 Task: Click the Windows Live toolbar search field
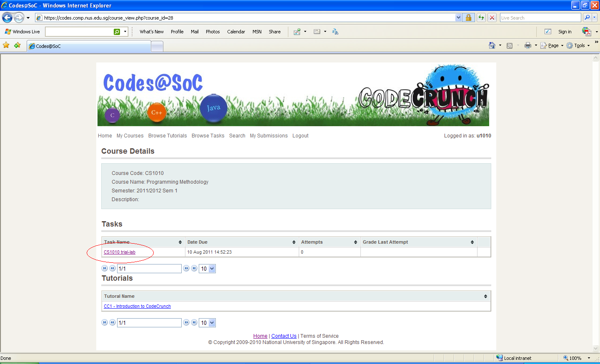click(x=79, y=32)
